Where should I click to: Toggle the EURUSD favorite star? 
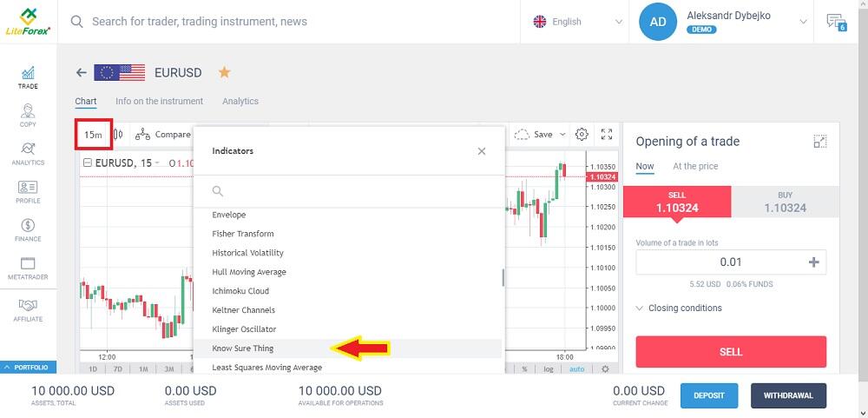pyautogui.click(x=224, y=72)
